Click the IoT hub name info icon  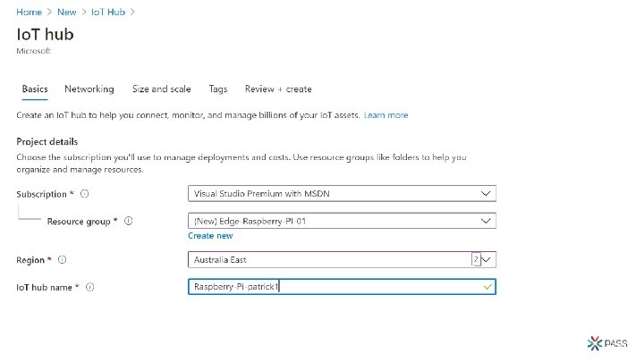tap(91, 287)
